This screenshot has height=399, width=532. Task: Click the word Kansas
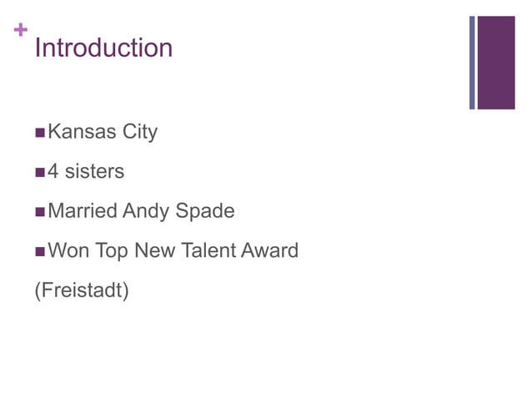point(83,132)
